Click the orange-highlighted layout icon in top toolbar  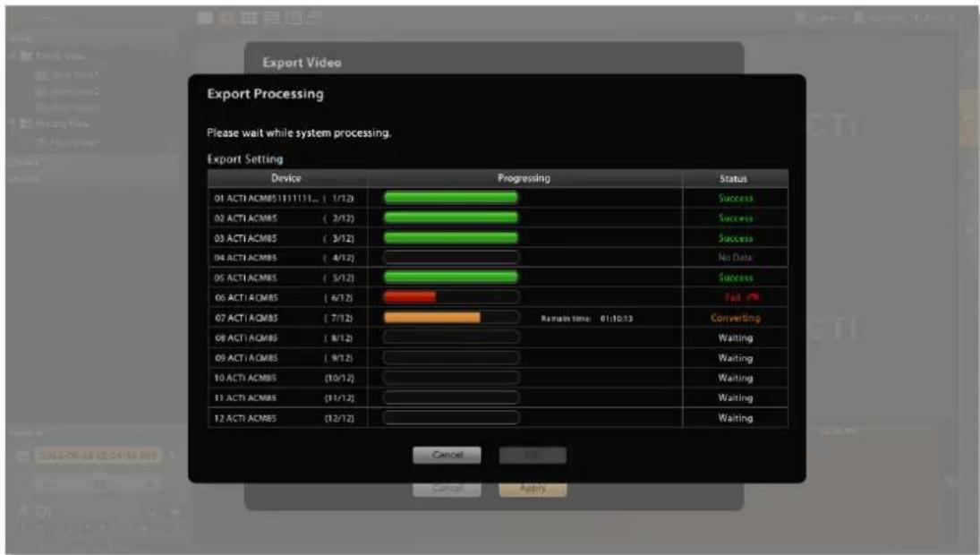(x=226, y=18)
